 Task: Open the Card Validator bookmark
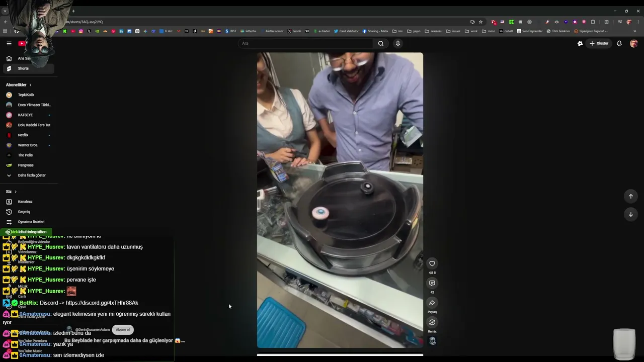click(x=346, y=31)
